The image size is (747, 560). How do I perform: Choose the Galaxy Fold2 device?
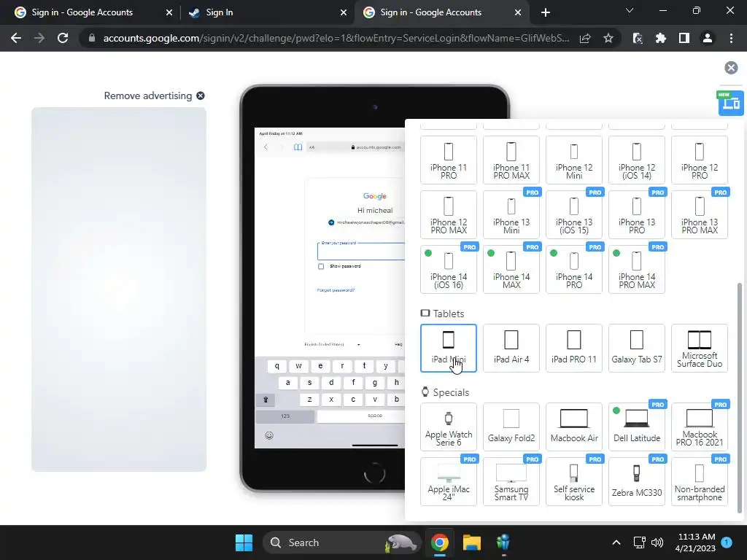[511, 427]
